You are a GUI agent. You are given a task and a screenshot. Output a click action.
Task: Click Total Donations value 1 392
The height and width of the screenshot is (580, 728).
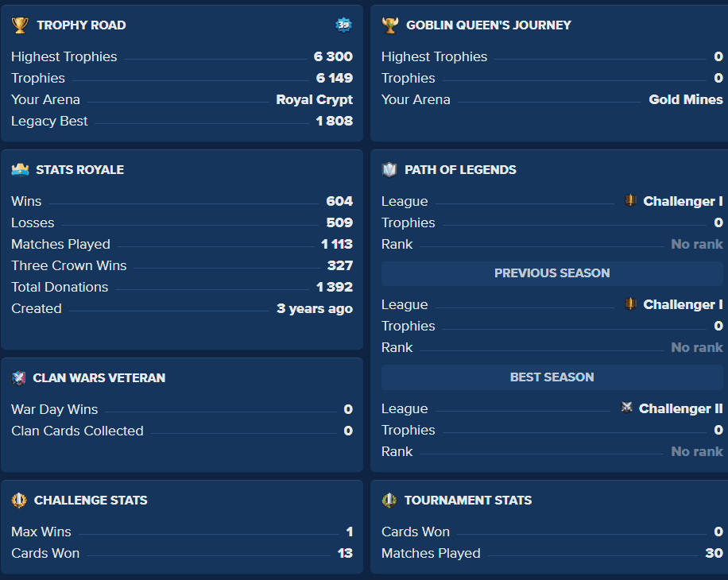(x=335, y=287)
